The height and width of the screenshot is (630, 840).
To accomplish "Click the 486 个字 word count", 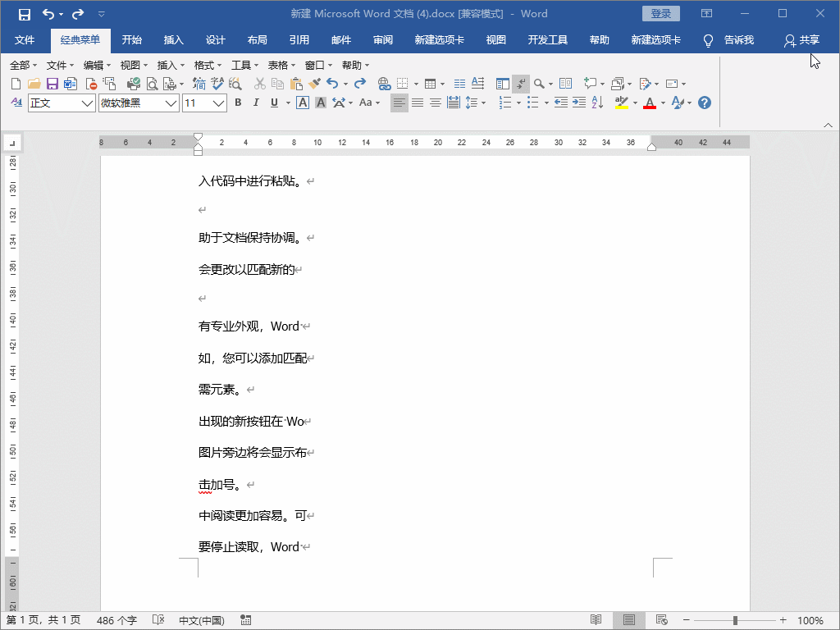I will 116,620.
